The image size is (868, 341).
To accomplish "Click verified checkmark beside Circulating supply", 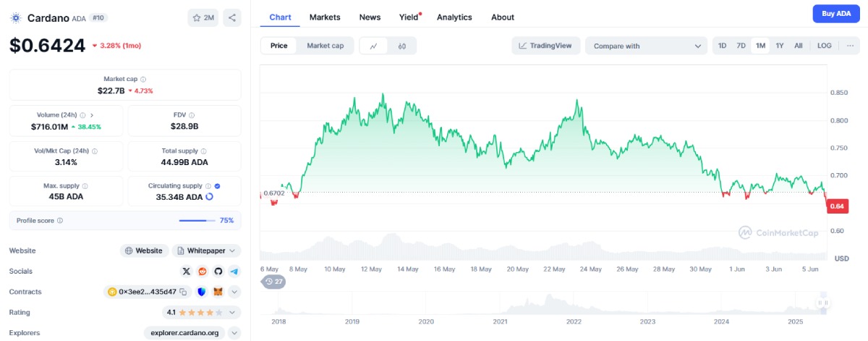I will point(217,186).
